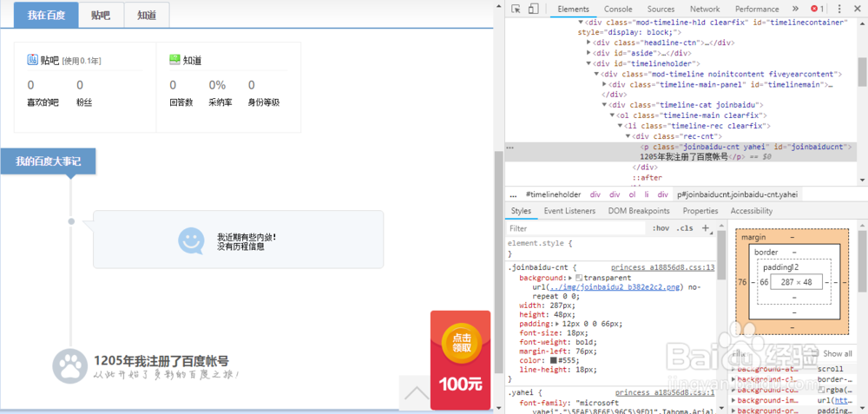Click the rgba swatch in computed background-color

[821, 390]
